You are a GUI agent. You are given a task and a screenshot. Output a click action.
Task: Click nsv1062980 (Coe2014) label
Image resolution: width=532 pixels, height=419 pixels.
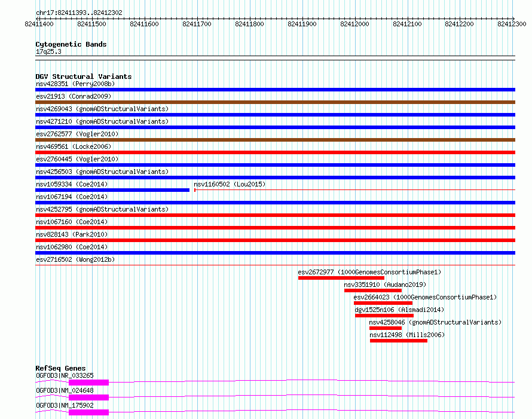(72, 247)
